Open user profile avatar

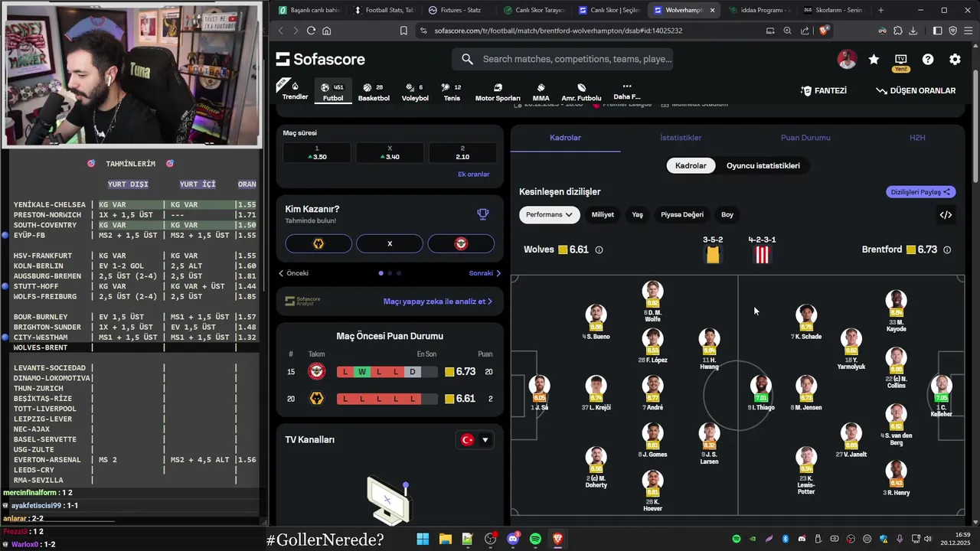pyautogui.click(x=847, y=60)
